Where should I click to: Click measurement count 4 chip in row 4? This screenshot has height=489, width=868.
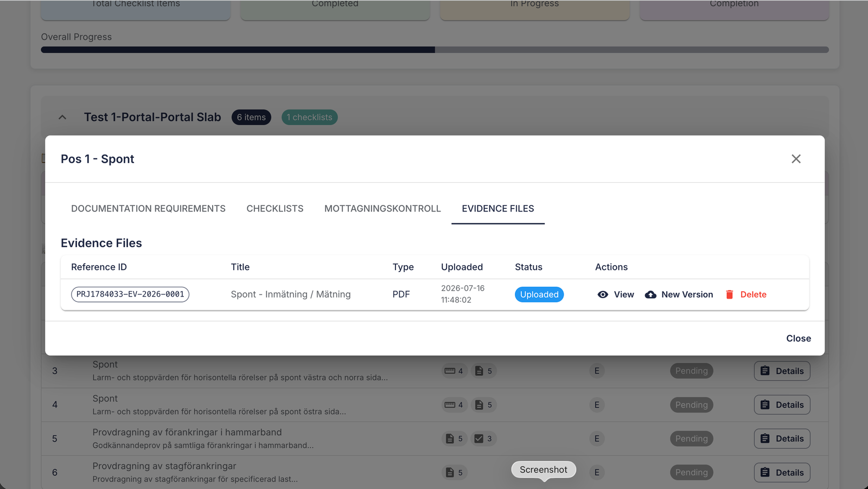[x=454, y=405]
